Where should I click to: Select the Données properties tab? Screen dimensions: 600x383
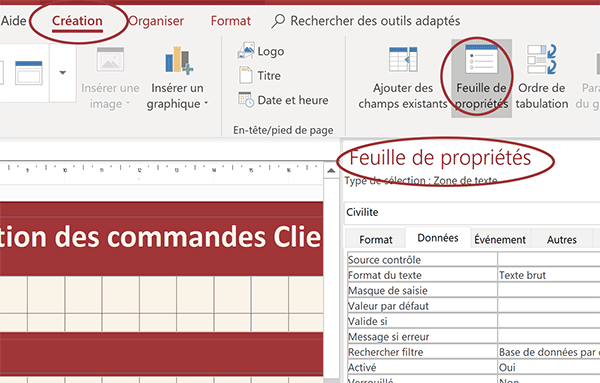tap(438, 238)
